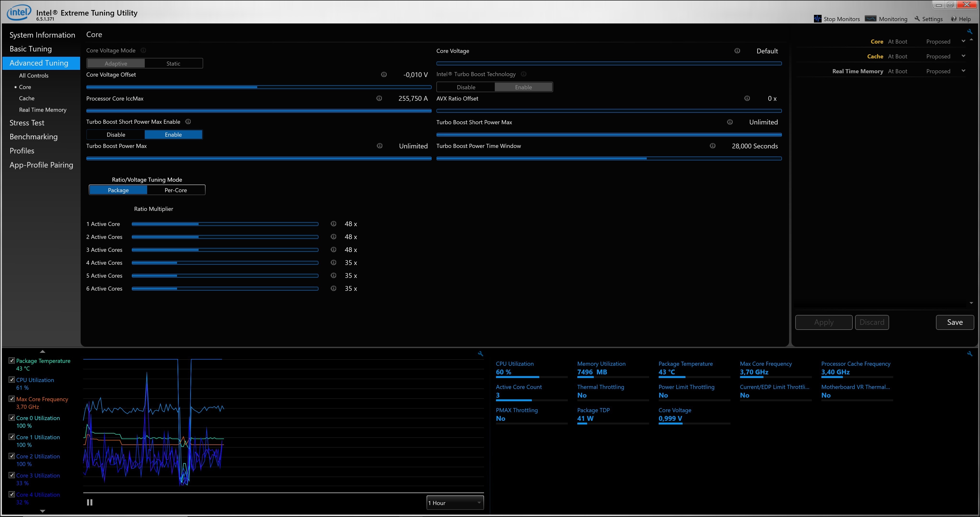Click the Apply button
The width and height of the screenshot is (980, 517).
pos(824,322)
